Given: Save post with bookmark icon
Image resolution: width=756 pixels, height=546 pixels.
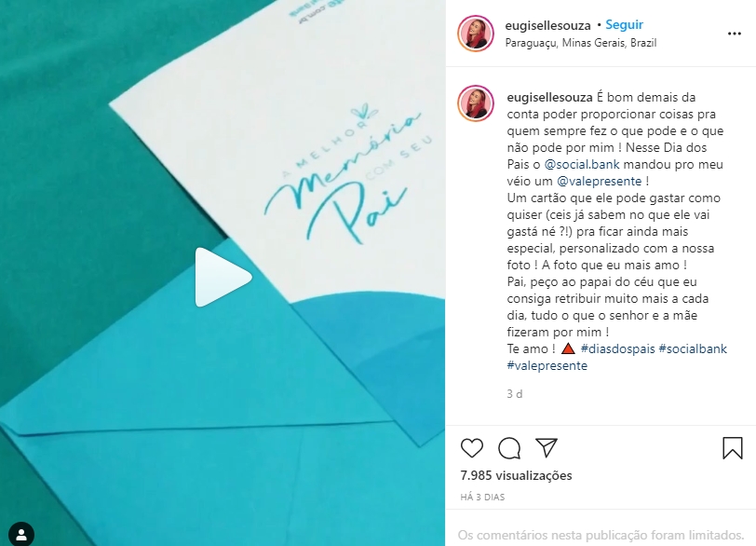Looking at the screenshot, I should coord(733,447).
